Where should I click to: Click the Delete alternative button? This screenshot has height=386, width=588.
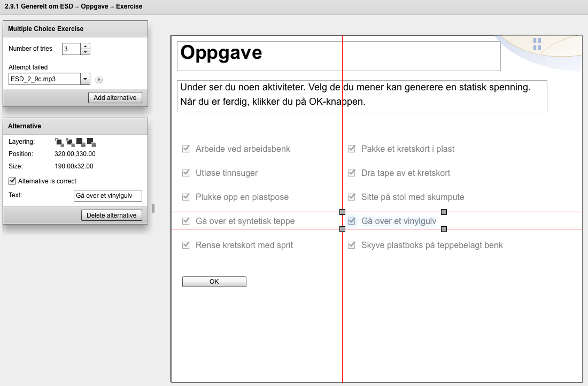click(112, 215)
